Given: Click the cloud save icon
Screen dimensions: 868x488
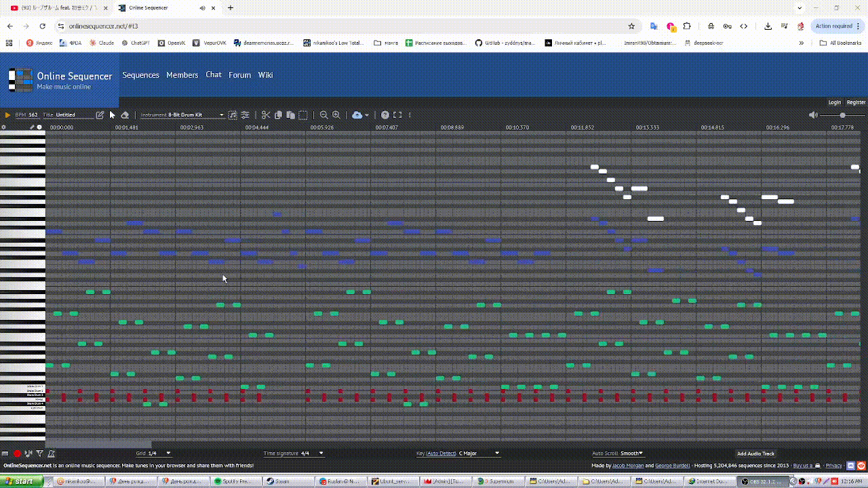Looking at the screenshot, I should [357, 115].
